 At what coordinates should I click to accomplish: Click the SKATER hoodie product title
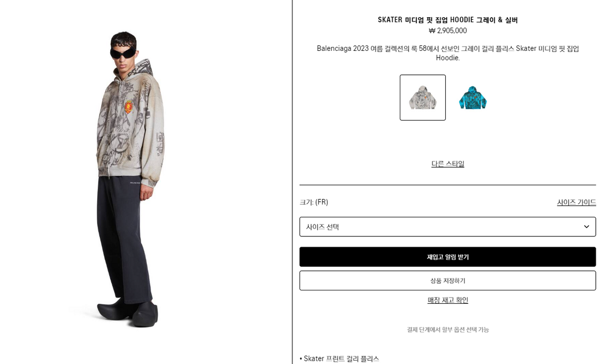(448, 20)
